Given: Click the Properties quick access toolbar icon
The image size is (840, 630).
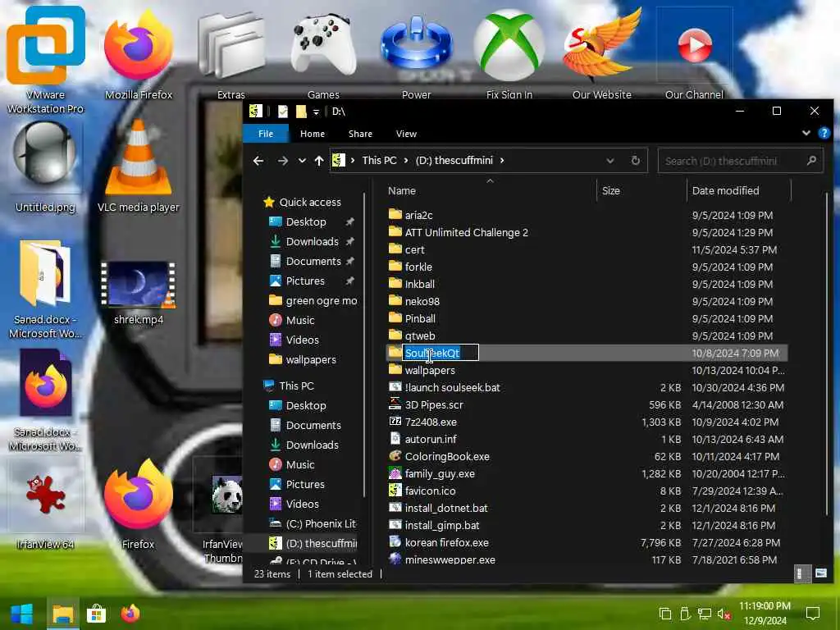Looking at the screenshot, I should tap(283, 112).
